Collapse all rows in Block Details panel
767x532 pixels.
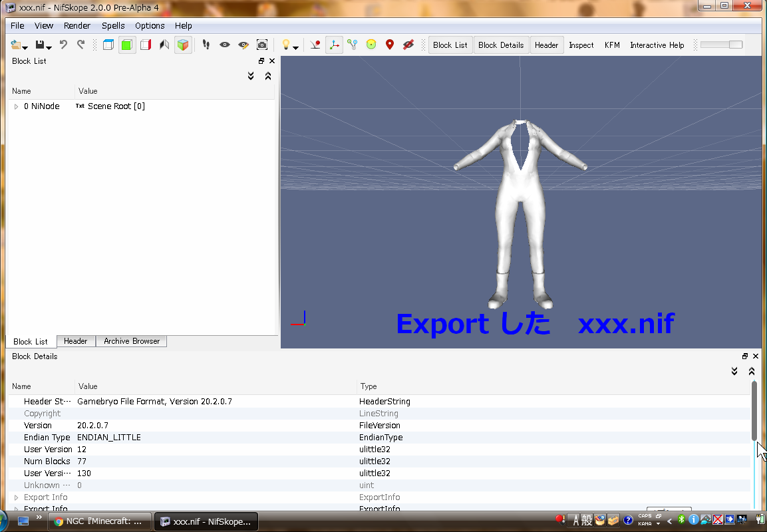point(752,371)
